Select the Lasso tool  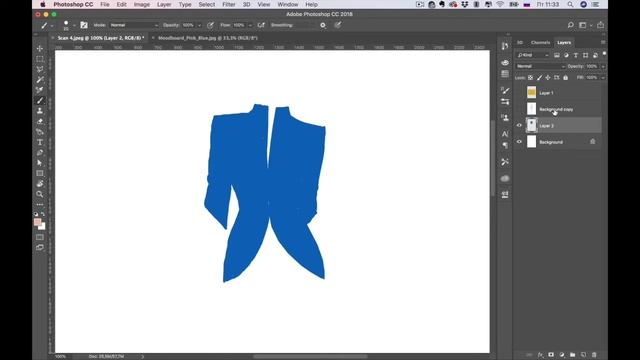click(40, 69)
